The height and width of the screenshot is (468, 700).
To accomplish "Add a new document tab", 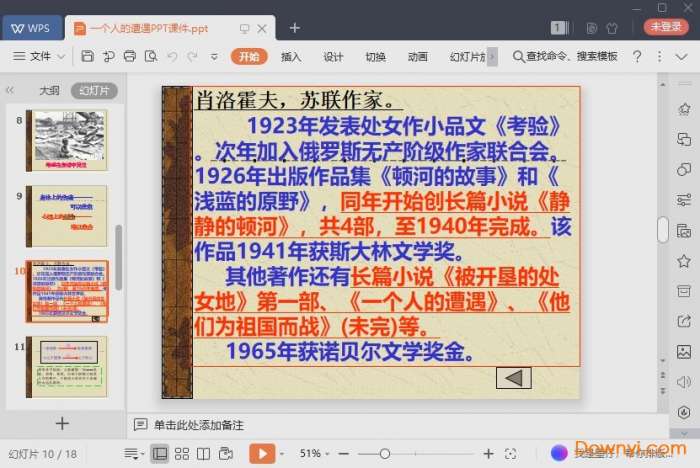I will click(295, 28).
